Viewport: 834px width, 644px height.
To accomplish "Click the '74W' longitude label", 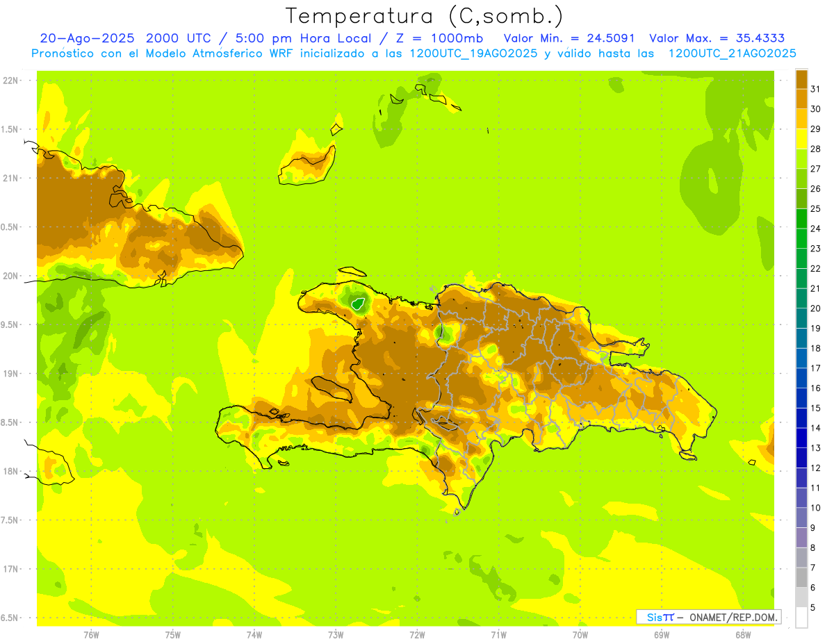I will pos(254,635).
